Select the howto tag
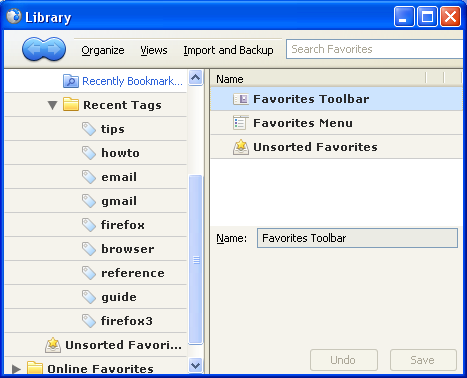This screenshot has height=378, width=467. 120,153
